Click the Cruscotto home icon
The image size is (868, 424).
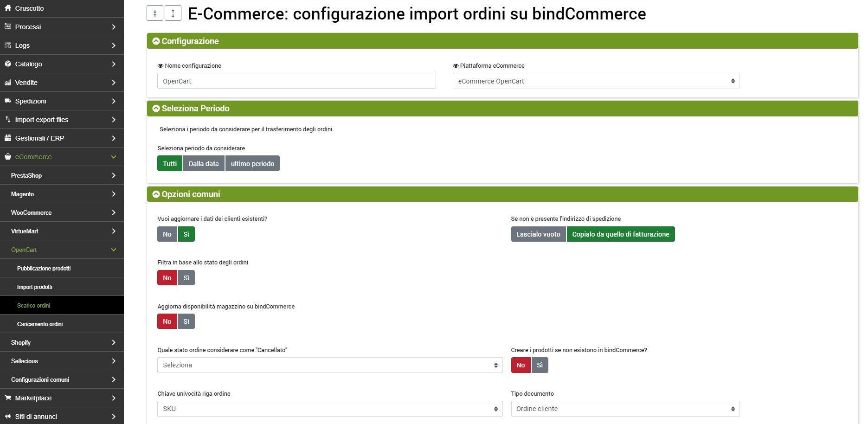click(8, 8)
